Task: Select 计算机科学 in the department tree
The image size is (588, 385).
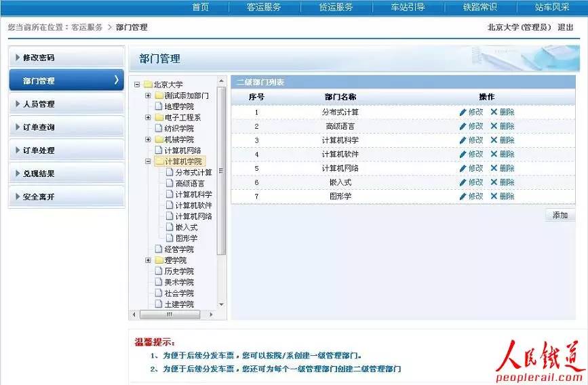Action: point(193,194)
